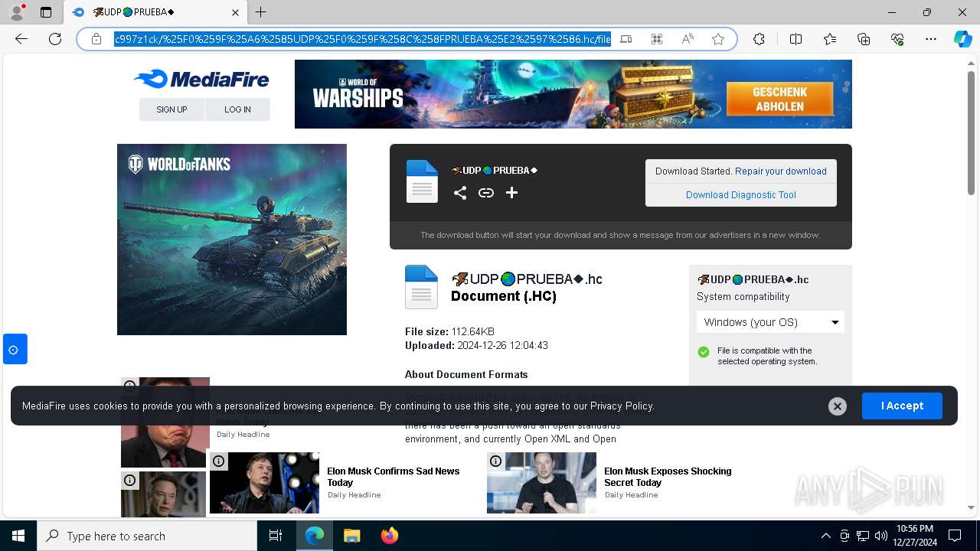Viewport: 980px width, 551px height.
Task: Show hidden system tray icons
Action: point(826,536)
